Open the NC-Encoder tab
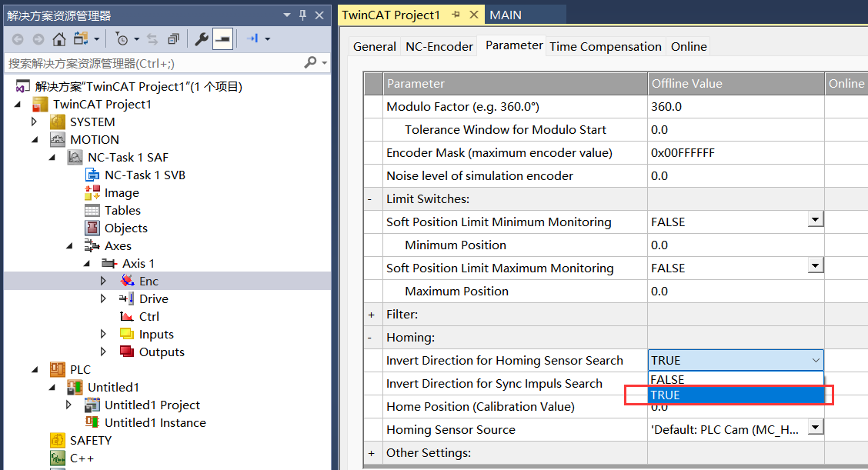The width and height of the screenshot is (868, 470). pyautogui.click(x=439, y=46)
